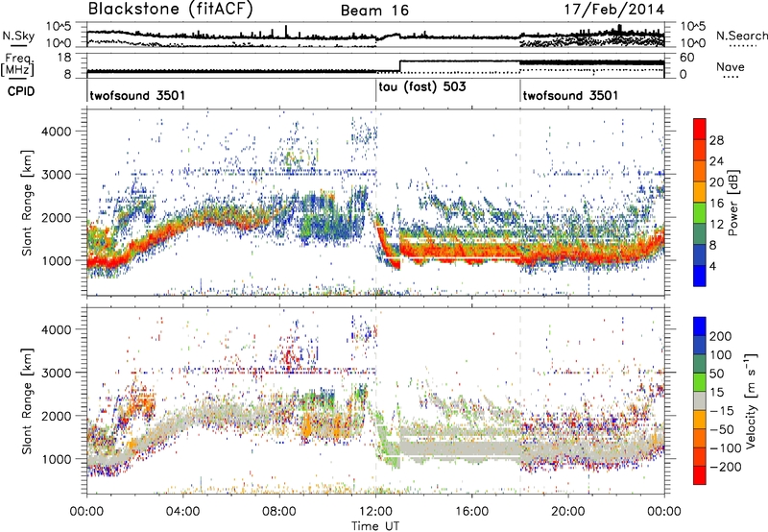
Task: Click the 18 tick on frequency axis
Action: coord(63,58)
